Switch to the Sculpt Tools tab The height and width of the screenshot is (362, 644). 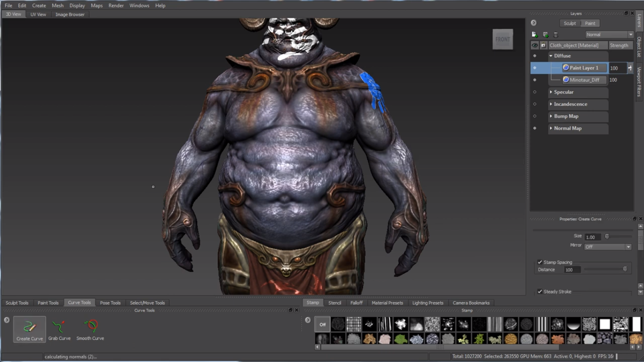click(17, 303)
